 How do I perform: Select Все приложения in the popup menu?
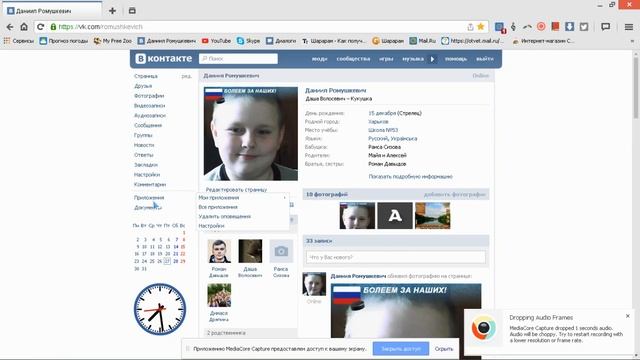pos(218,207)
